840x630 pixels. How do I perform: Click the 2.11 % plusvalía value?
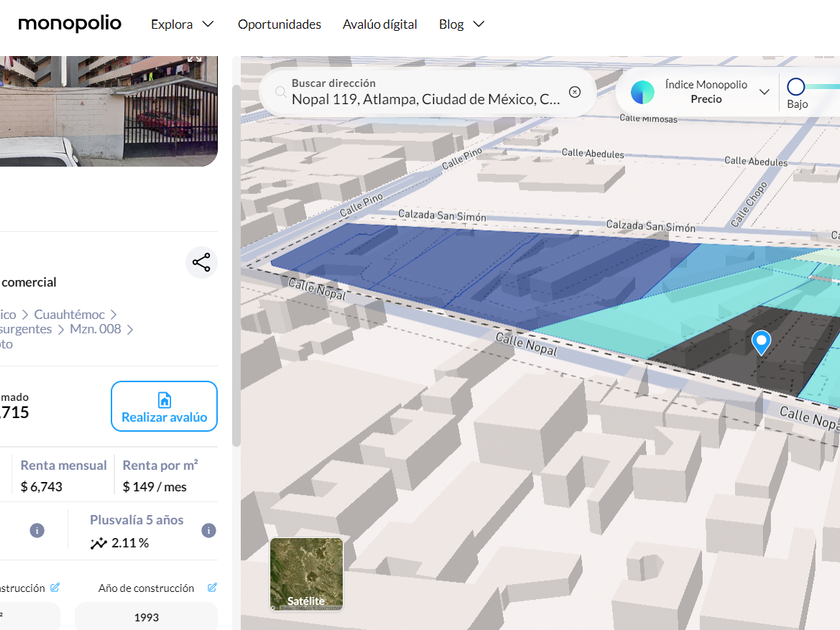pos(130,543)
